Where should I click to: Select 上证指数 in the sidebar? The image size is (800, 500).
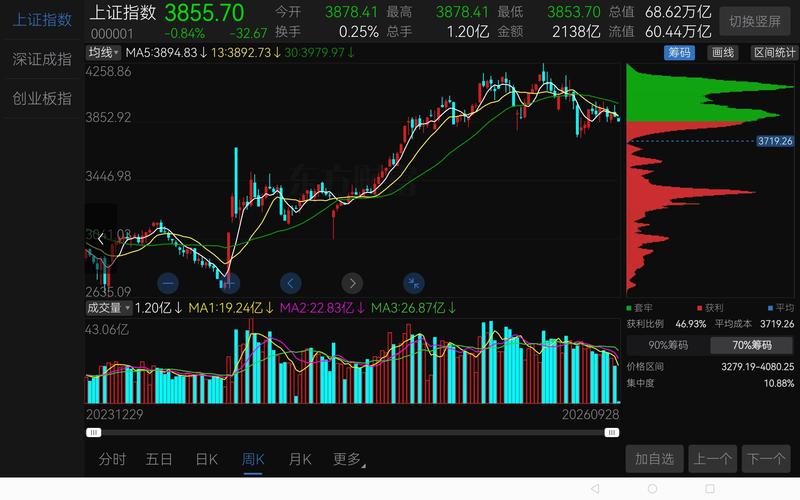click(42, 19)
